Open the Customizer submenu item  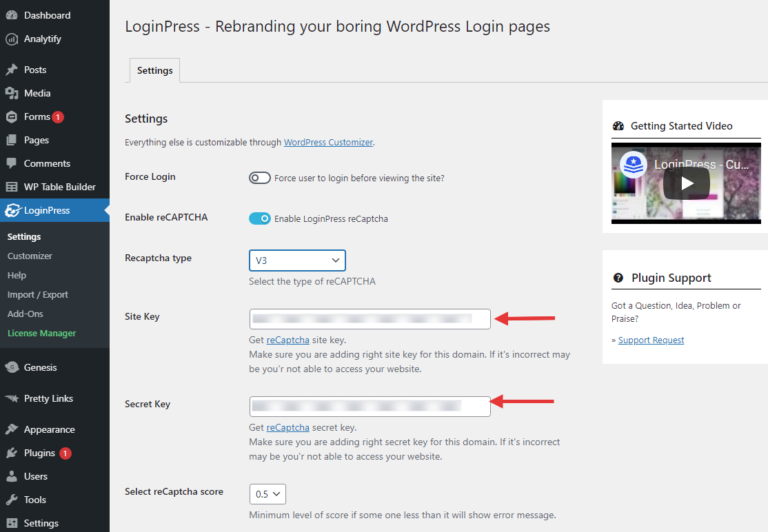tap(30, 256)
